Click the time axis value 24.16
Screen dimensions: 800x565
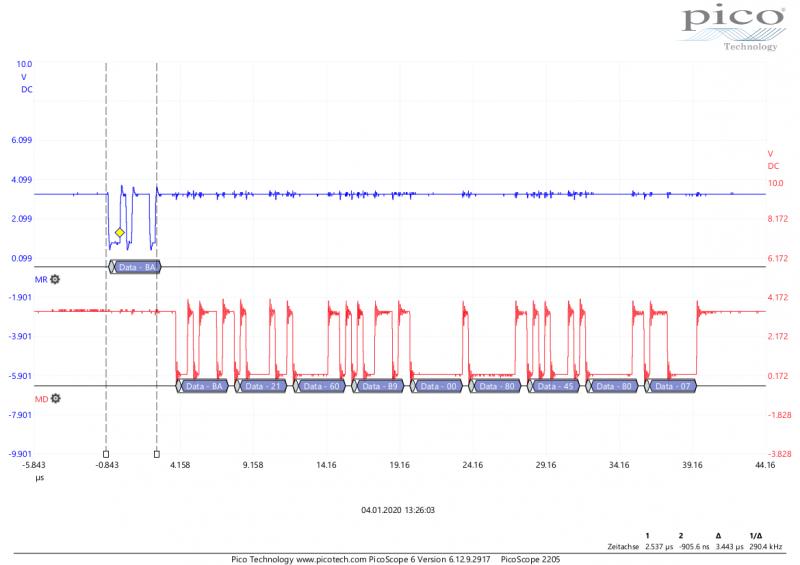point(472,465)
